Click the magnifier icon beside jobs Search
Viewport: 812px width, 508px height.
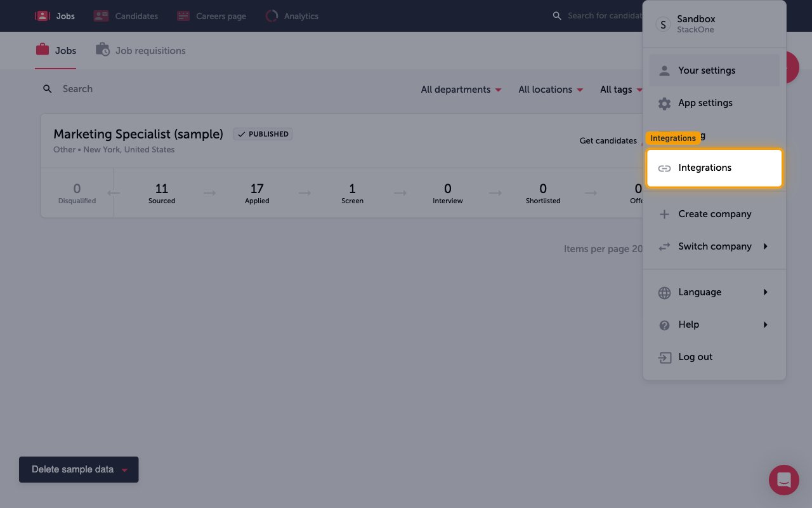pyautogui.click(x=48, y=89)
